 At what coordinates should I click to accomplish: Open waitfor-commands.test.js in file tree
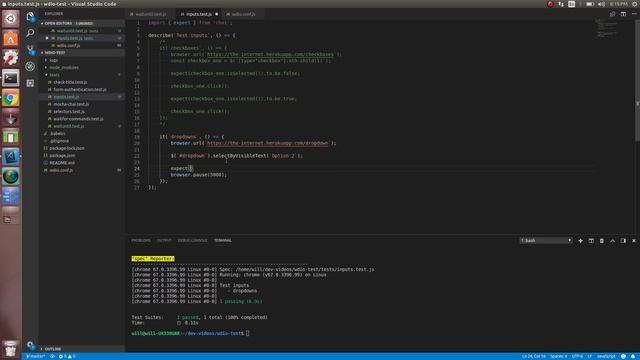[x=82, y=119]
